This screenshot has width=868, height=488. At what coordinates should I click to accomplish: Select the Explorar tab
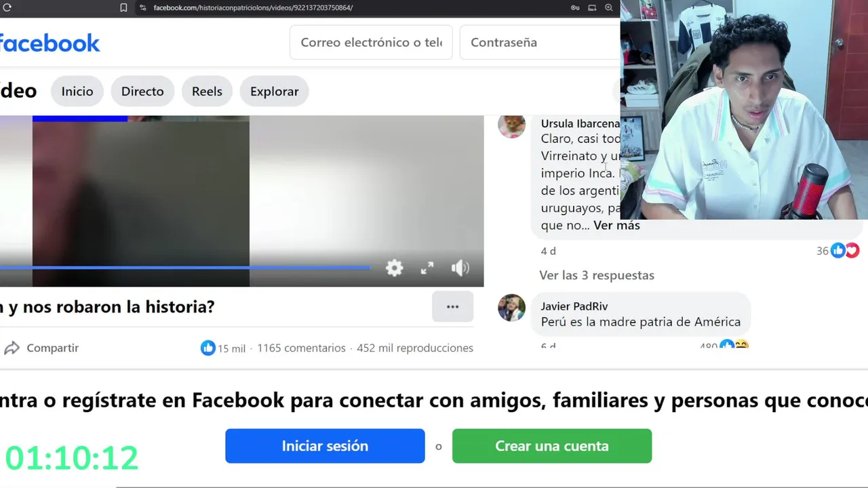point(275,91)
